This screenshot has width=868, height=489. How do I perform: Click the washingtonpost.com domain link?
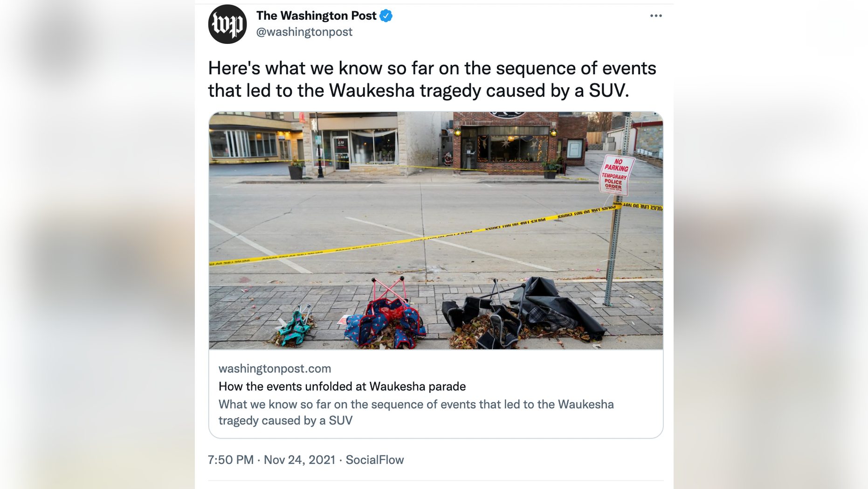(x=275, y=369)
